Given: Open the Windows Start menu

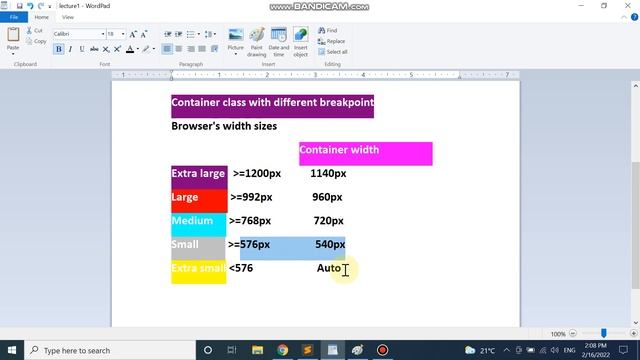Looking at the screenshot, I should coord(12,350).
